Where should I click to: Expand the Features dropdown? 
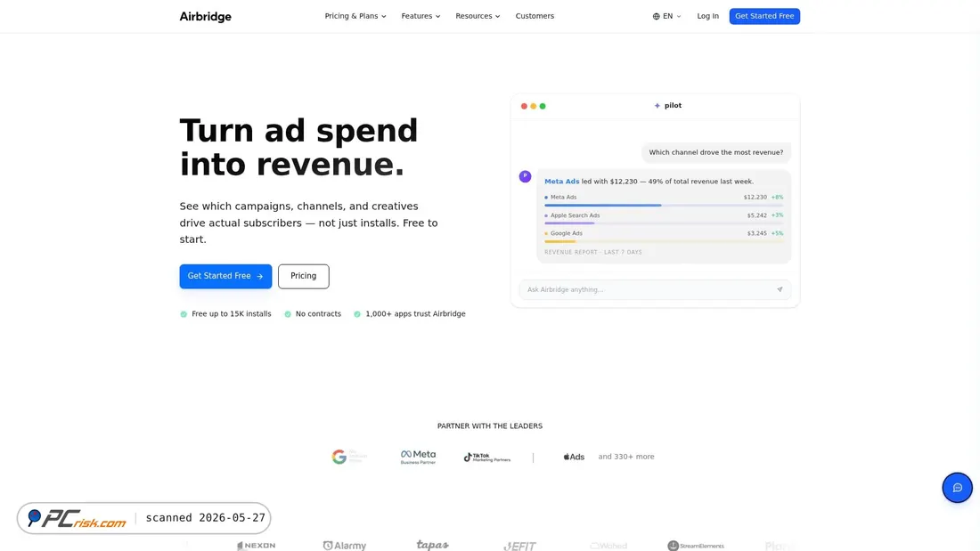pos(421,16)
